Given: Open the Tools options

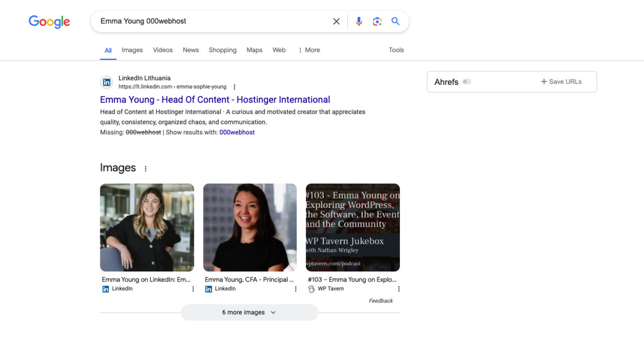Looking at the screenshot, I should point(396,50).
